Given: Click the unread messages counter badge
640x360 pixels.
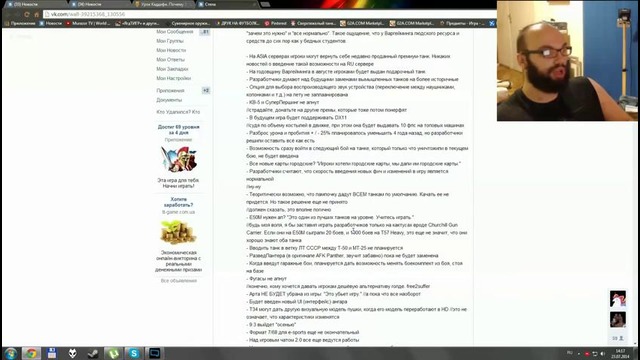Looking at the screenshot, I should (x=205, y=32).
